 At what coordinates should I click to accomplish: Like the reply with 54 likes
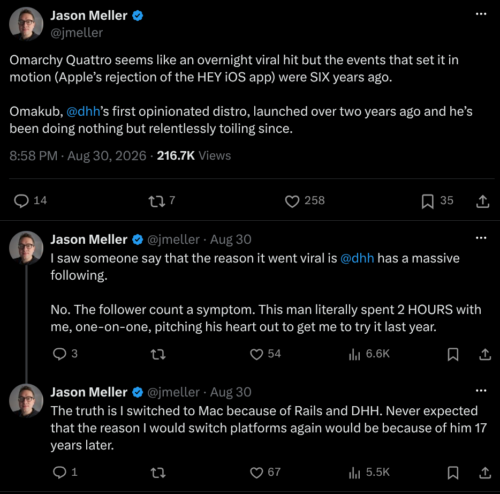tap(256, 354)
